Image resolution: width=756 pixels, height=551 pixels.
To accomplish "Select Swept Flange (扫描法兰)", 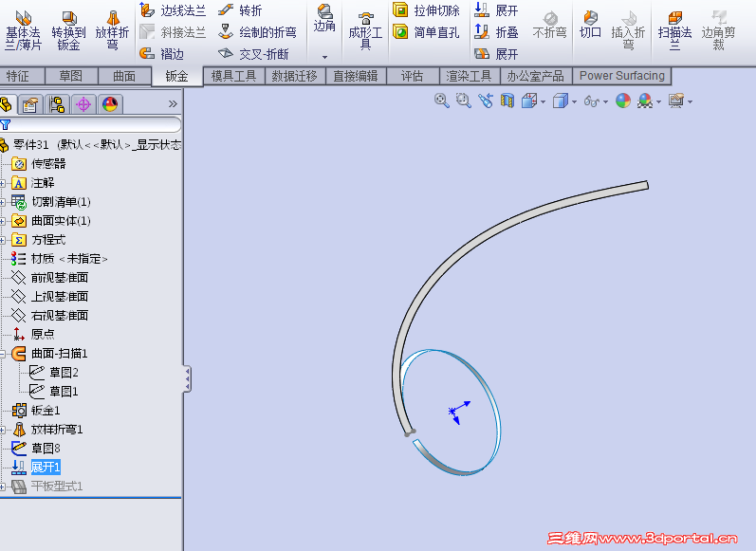I will pos(674,30).
